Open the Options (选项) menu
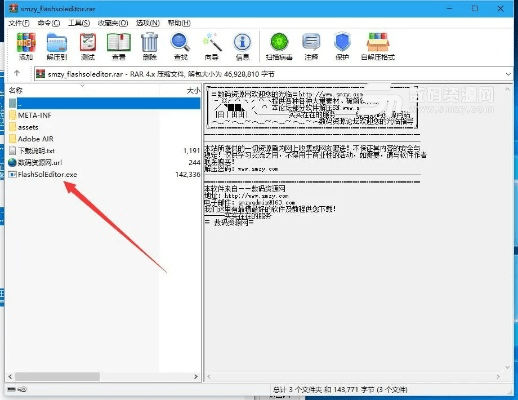 click(148, 23)
